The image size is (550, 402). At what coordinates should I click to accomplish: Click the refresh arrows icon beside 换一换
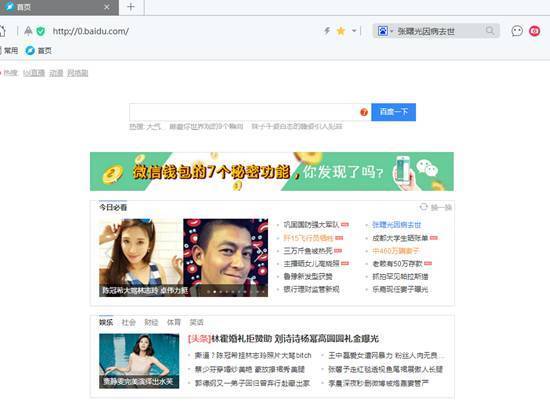424,207
